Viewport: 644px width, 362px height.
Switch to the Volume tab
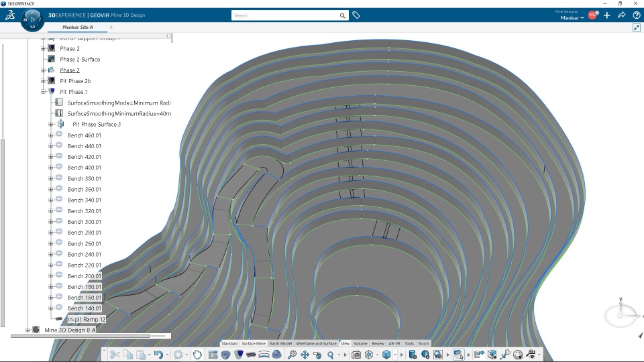point(361,343)
